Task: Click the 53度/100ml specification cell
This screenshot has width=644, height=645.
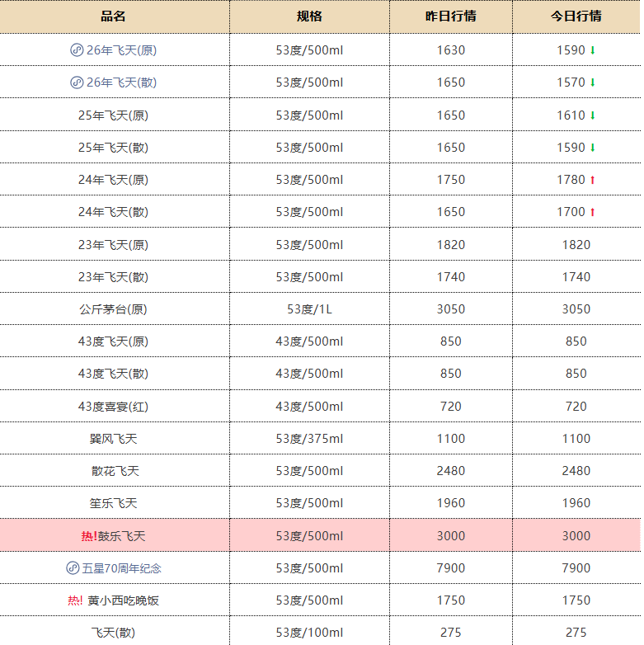Action: pyautogui.click(x=309, y=633)
